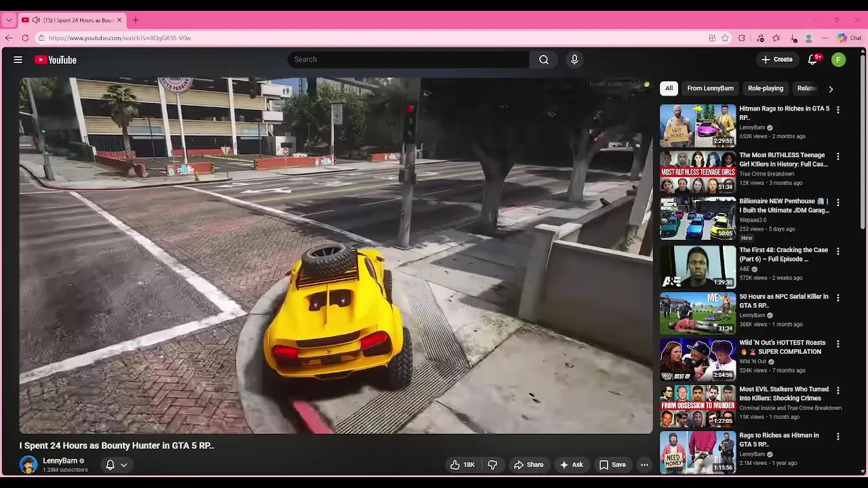
Task: Open Most EVIL Stalkers video title
Action: point(784,394)
